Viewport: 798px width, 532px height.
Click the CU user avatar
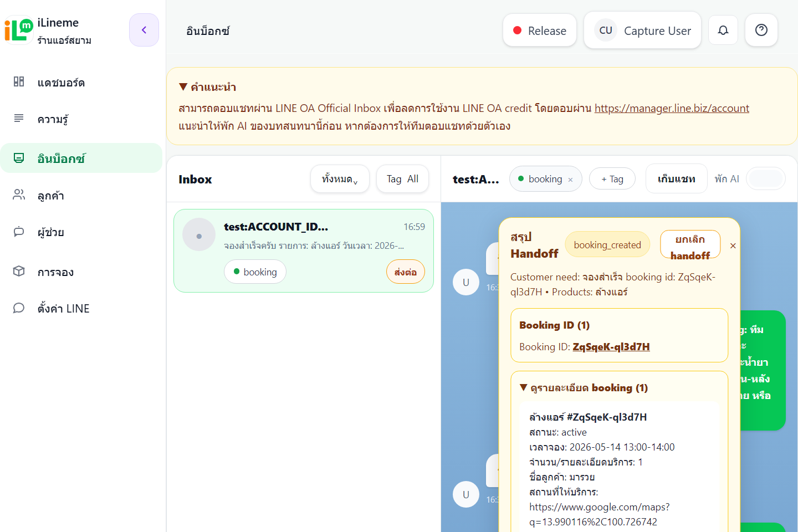pyautogui.click(x=606, y=30)
